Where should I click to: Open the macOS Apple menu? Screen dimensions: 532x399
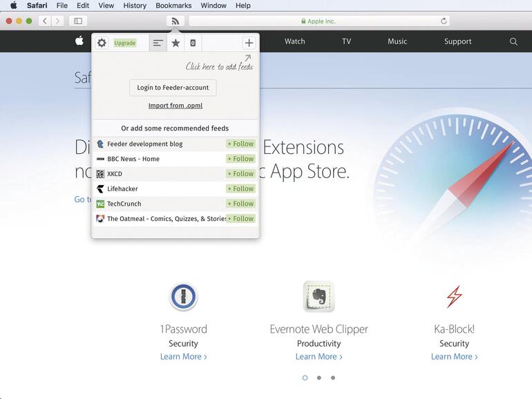13,6
